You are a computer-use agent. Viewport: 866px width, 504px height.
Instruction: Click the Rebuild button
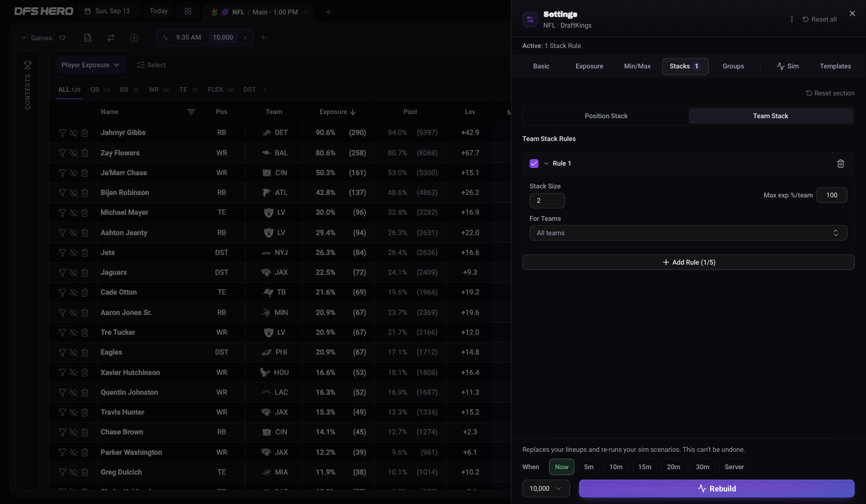click(x=717, y=488)
